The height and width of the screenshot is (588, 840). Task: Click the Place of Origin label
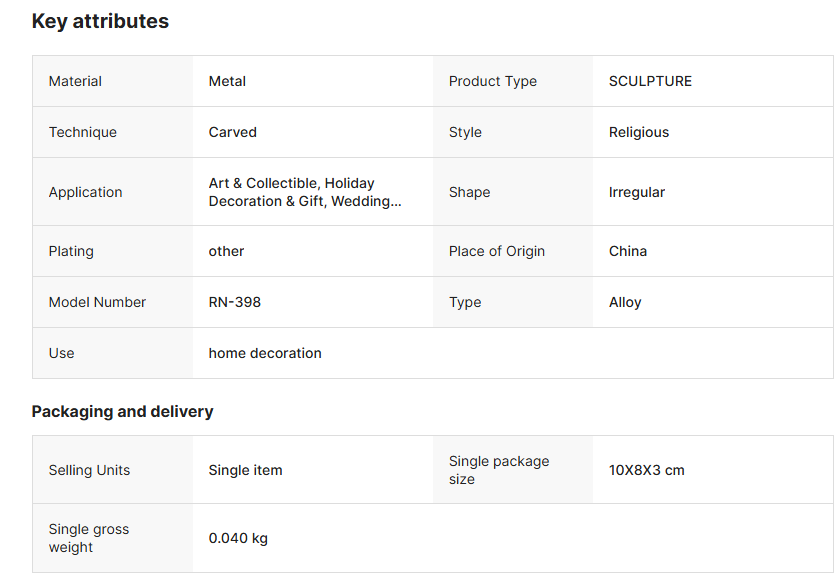click(497, 251)
